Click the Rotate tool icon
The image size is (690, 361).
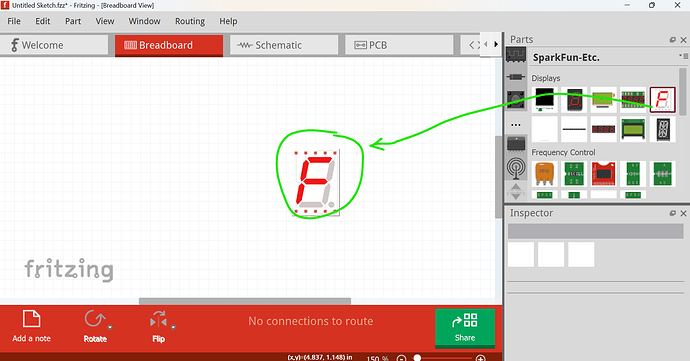[x=95, y=319]
